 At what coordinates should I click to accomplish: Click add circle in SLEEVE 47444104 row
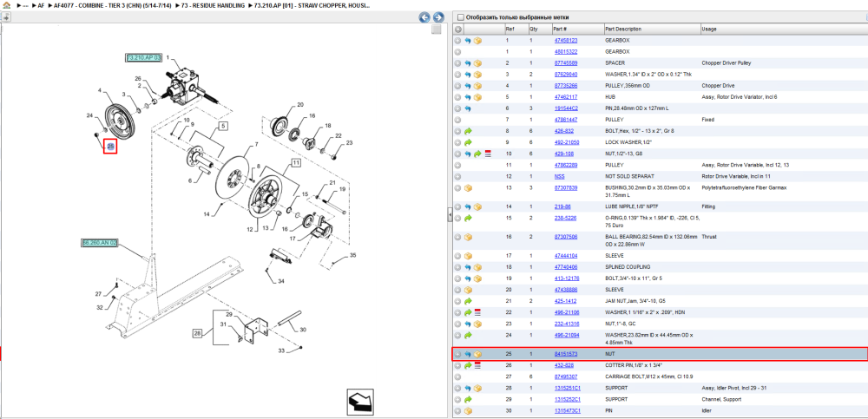pos(457,256)
